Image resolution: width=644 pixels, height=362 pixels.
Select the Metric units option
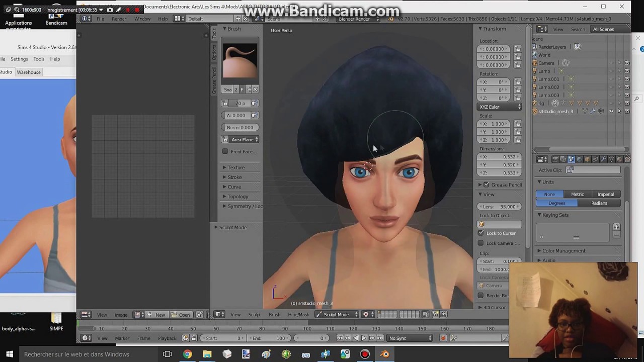pos(577,194)
